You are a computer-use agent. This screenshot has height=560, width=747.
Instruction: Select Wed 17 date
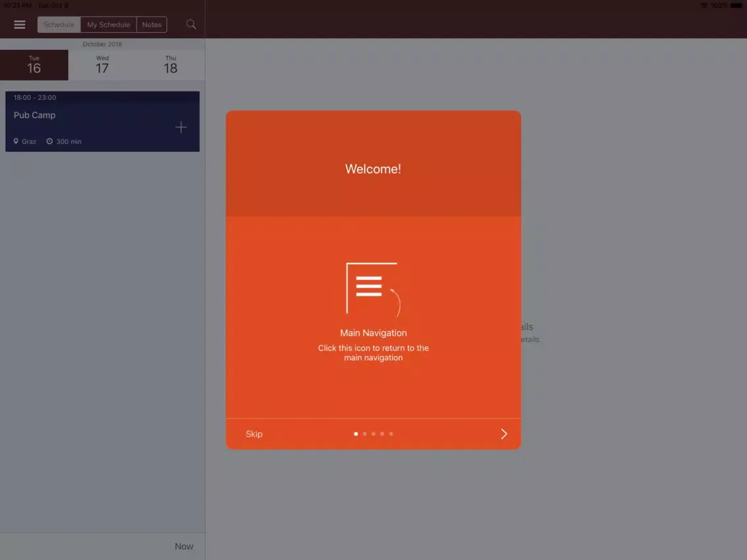pyautogui.click(x=102, y=65)
